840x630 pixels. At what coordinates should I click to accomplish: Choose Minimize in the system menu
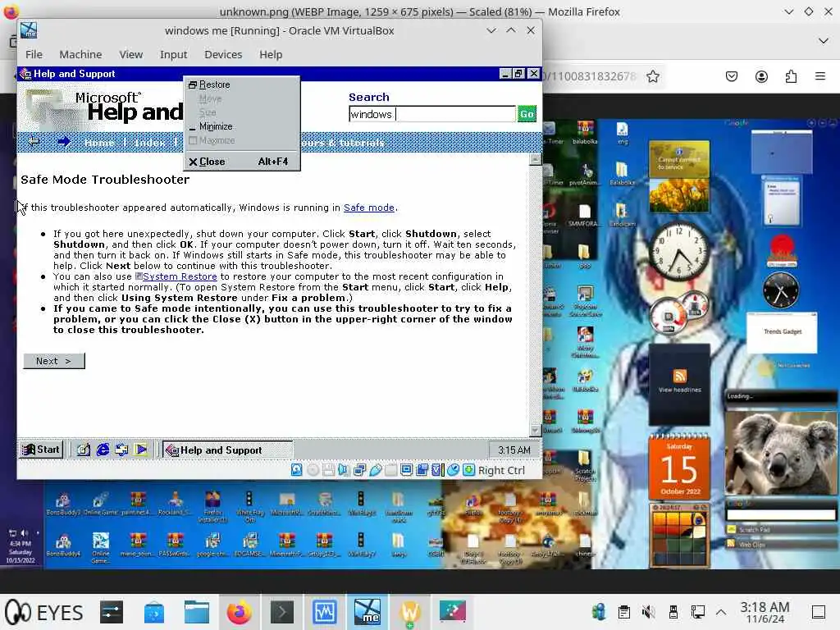tap(241, 126)
